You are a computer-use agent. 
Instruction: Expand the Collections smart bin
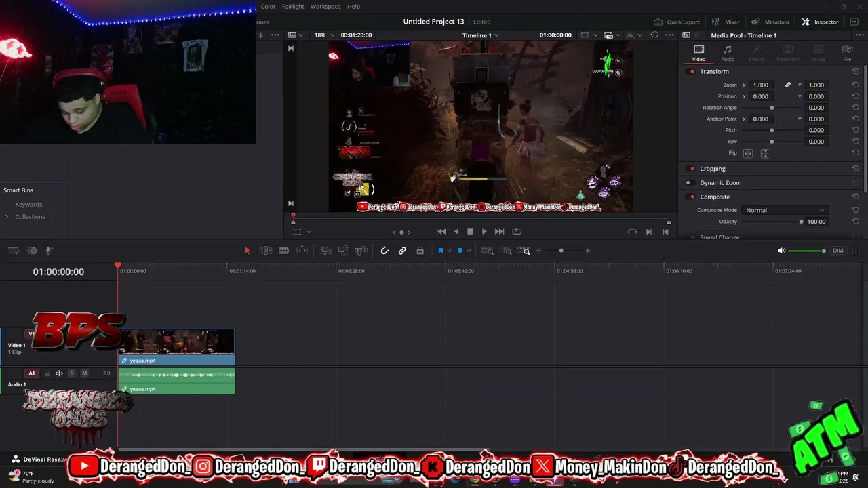tap(7, 217)
